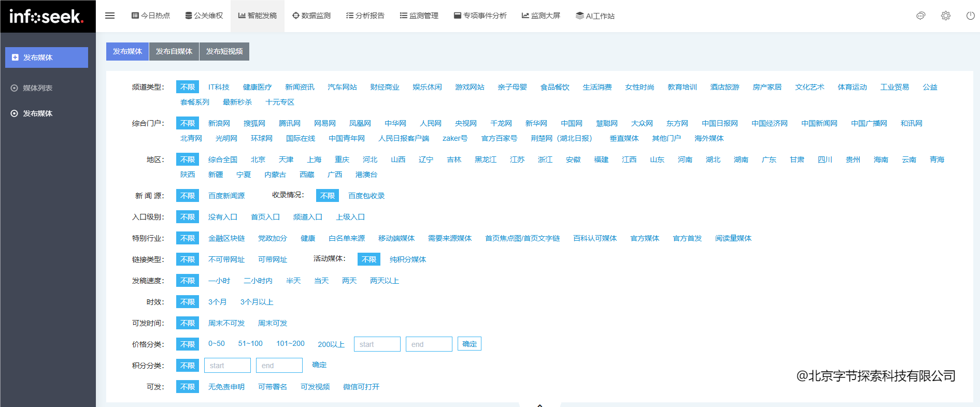Screen dimensions: 980x407
Task: Open 监测大屏 from the top navigation
Action: point(541,16)
